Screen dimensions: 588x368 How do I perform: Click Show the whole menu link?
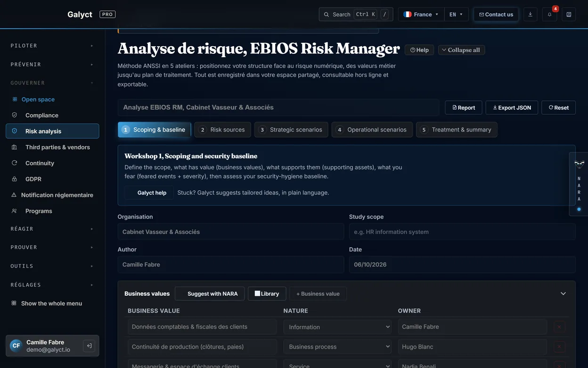(x=51, y=303)
